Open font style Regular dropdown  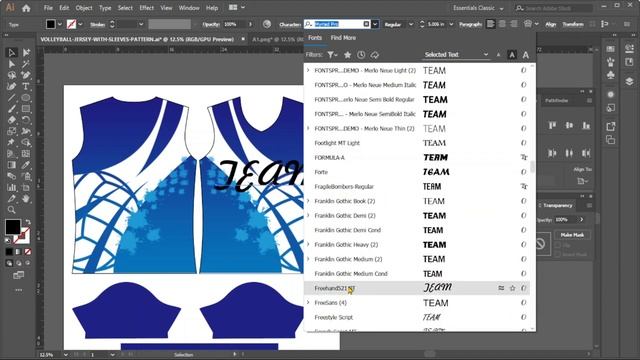pos(411,24)
